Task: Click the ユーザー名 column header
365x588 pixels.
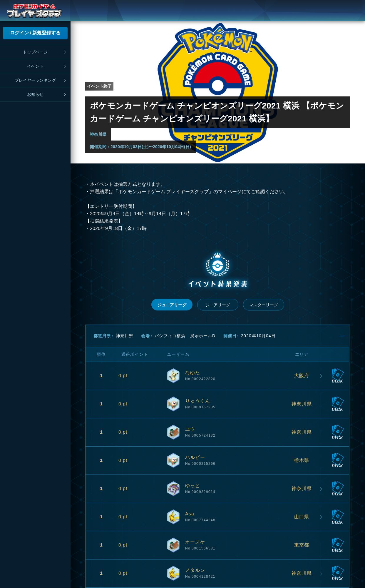Action: tap(178, 355)
